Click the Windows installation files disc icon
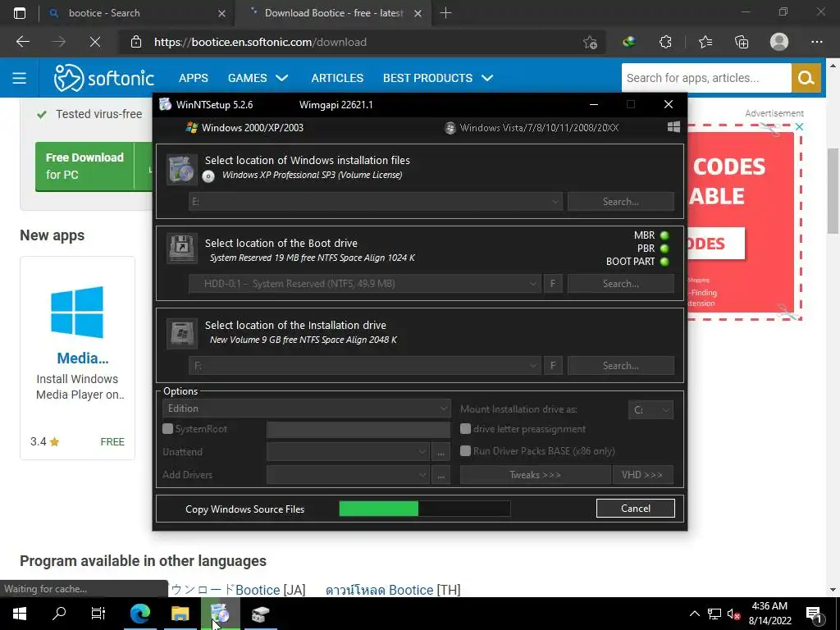 [181, 169]
